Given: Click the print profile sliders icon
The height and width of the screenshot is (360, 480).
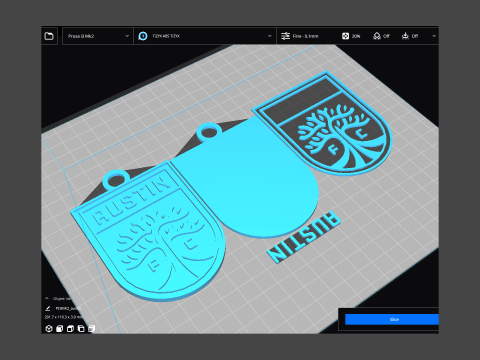Looking at the screenshot, I should coord(285,36).
